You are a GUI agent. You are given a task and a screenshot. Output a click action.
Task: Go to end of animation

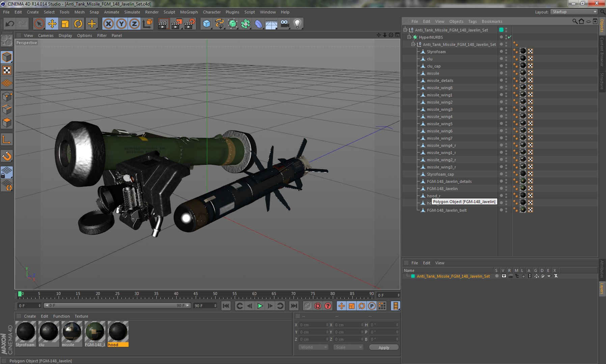(x=294, y=306)
